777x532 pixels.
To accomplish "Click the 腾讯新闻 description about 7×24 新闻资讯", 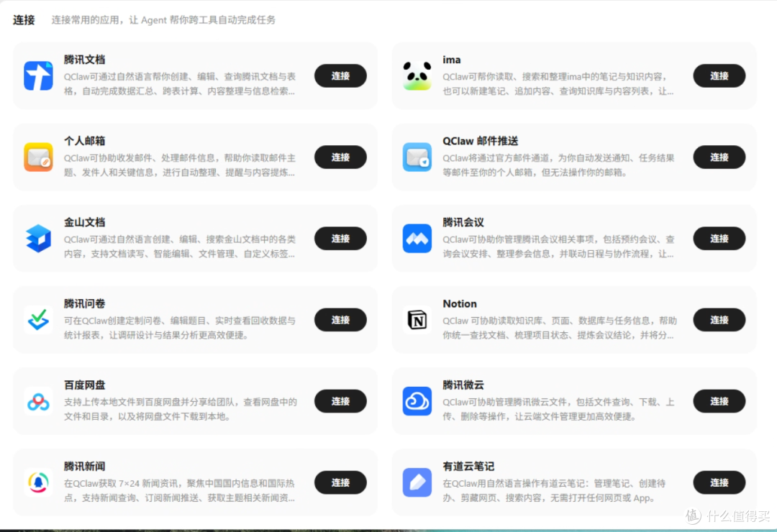I will click(179, 490).
